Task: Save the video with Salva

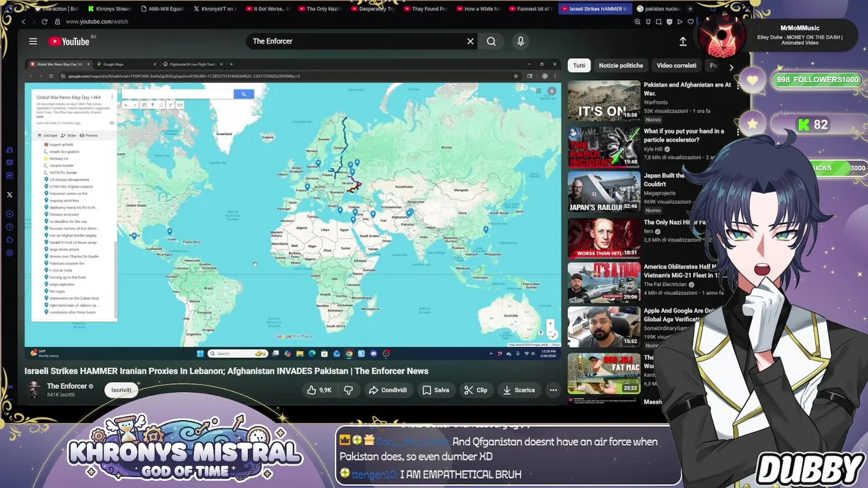Action: pos(436,390)
